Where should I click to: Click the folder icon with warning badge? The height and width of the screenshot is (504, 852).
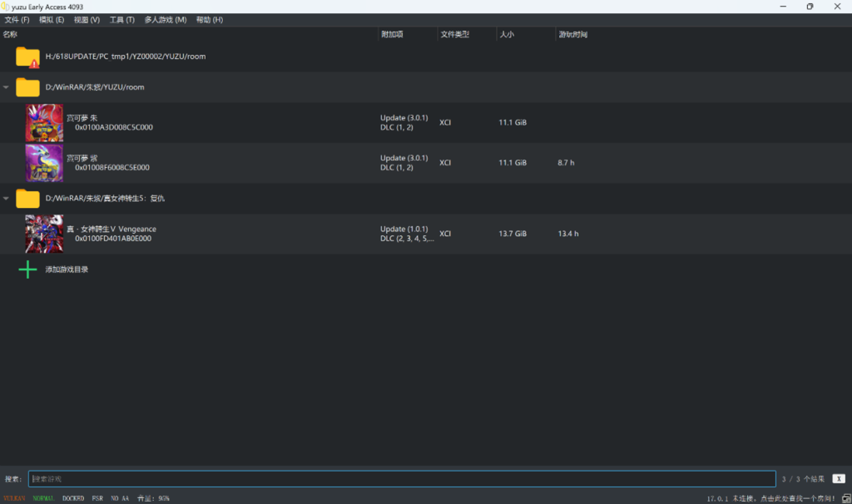tap(27, 57)
